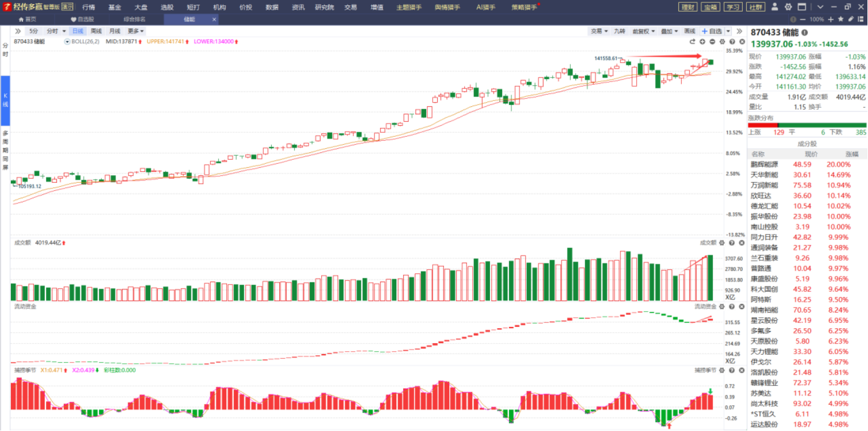Click the 涨跌分布 red-green distribution bar
The width and height of the screenshot is (868, 431).
tap(807, 125)
